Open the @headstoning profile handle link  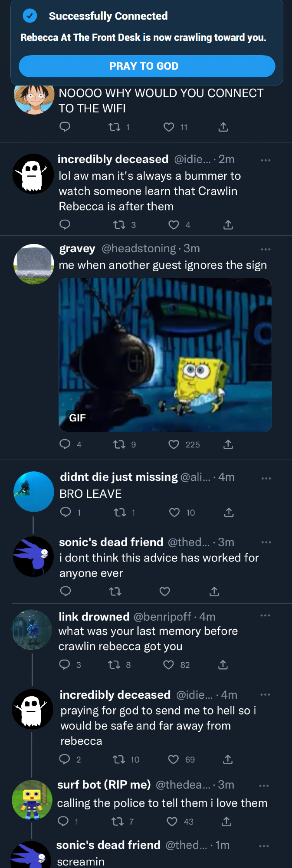[139, 248]
